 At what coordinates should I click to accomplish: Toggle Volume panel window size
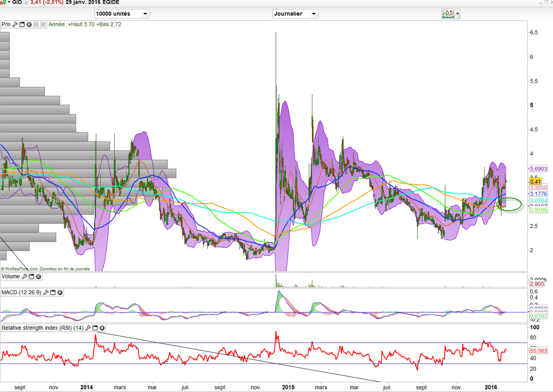point(31,276)
